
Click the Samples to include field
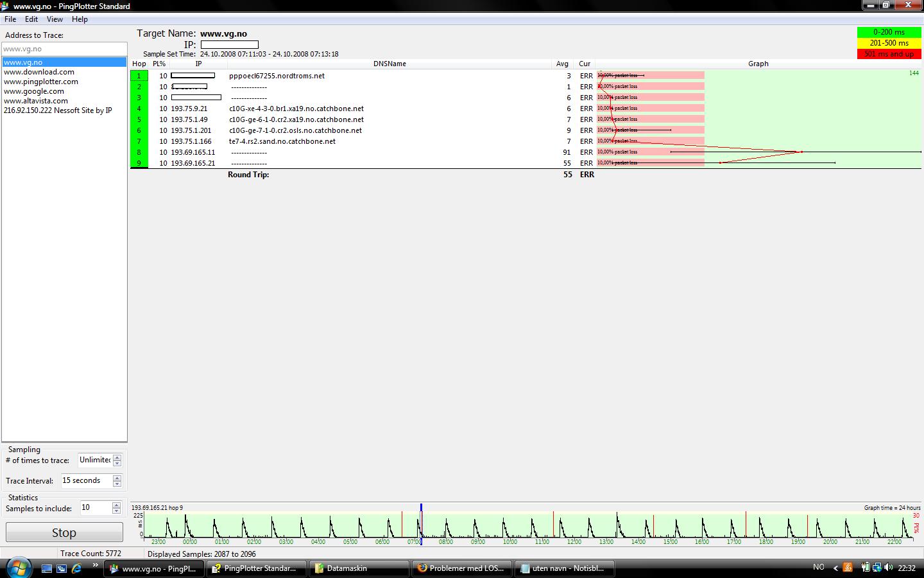[x=96, y=507]
